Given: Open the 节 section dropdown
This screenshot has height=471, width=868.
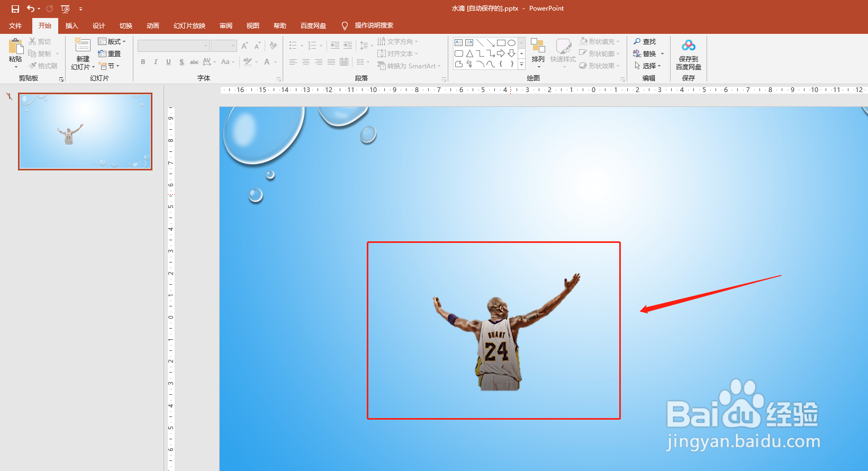Looking at the screenshot, I should coord(109,66).
